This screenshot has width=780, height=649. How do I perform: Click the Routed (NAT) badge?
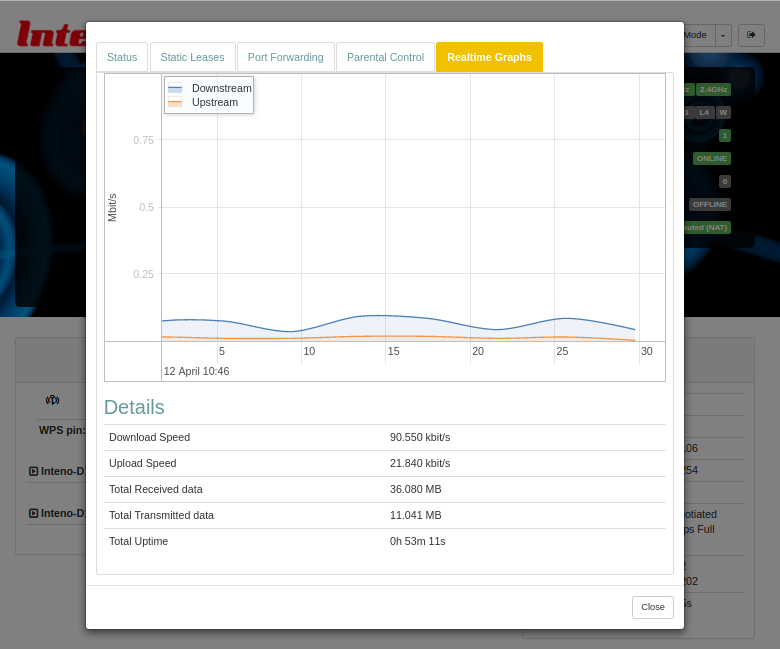707,227
